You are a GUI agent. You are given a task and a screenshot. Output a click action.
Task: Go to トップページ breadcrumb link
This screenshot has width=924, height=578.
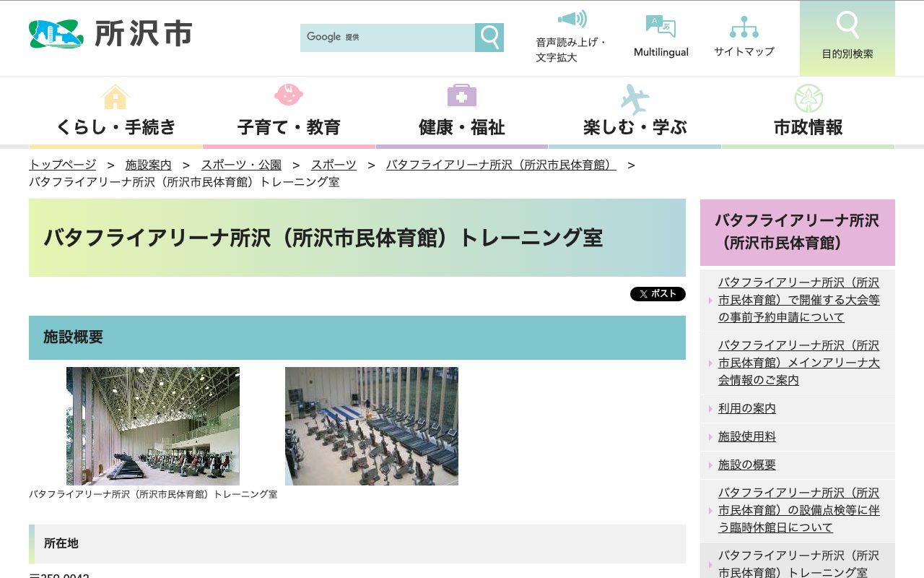62,165
